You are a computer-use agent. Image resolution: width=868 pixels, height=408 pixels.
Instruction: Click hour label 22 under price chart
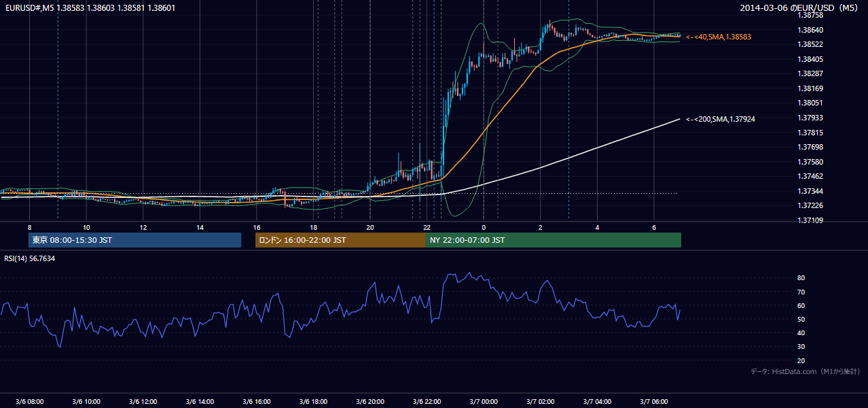[427, 227]
